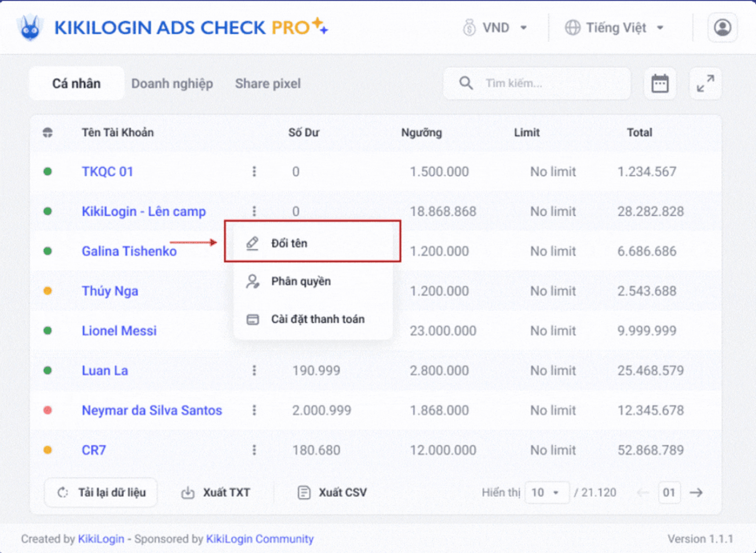This screenshot has height=553, width=756.
Task: Click the page number field 01
Action: (669, 493)
